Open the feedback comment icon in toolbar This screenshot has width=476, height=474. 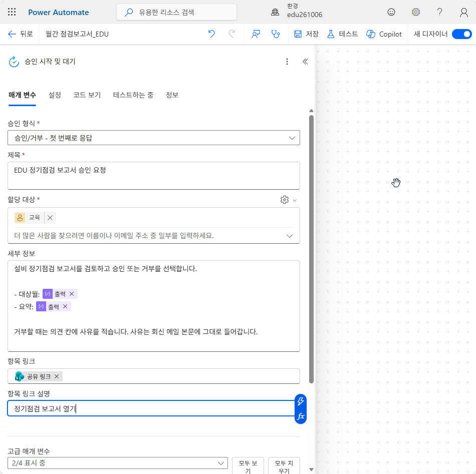point(256,34)
